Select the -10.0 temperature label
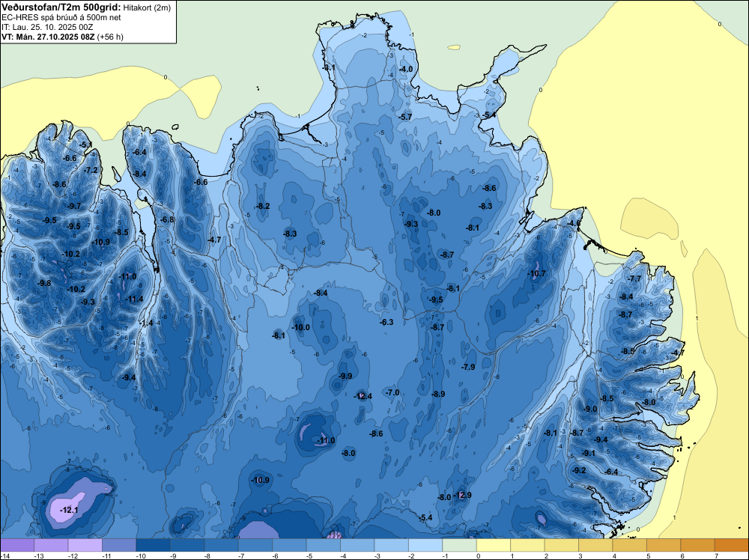Image resolution: width=749 pixels, height=560 pixels. pos(301,327)
